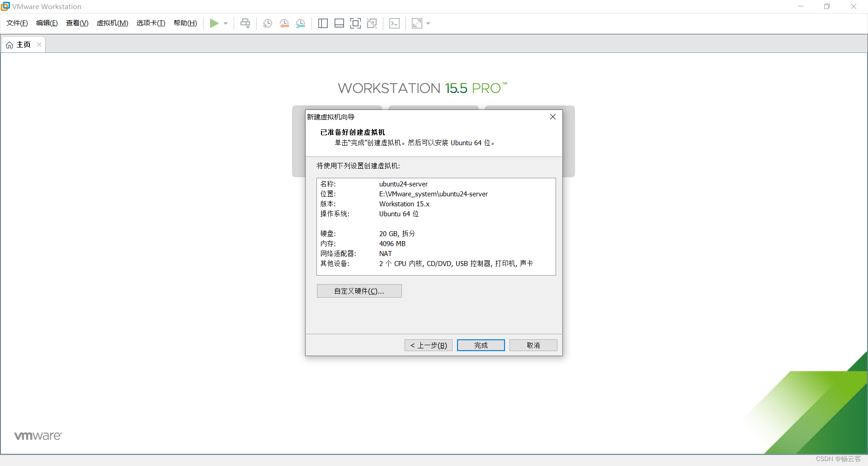Click the green power on play icon

(x=214, y=24)
